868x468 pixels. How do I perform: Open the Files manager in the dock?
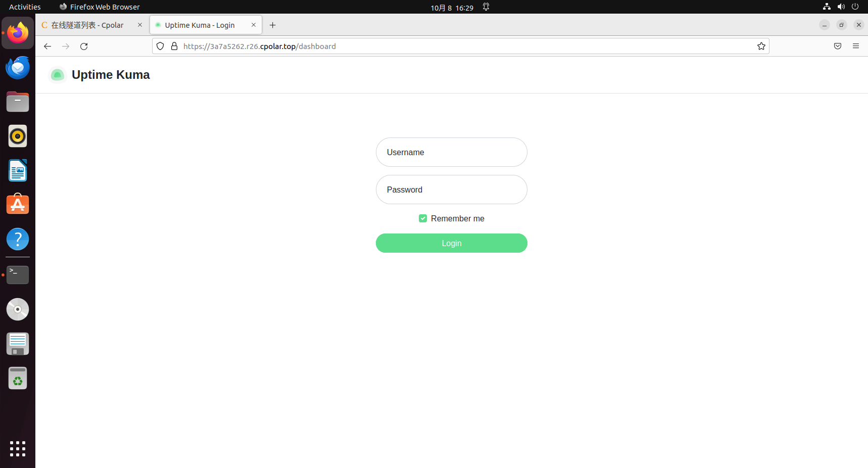click(18, 102)
